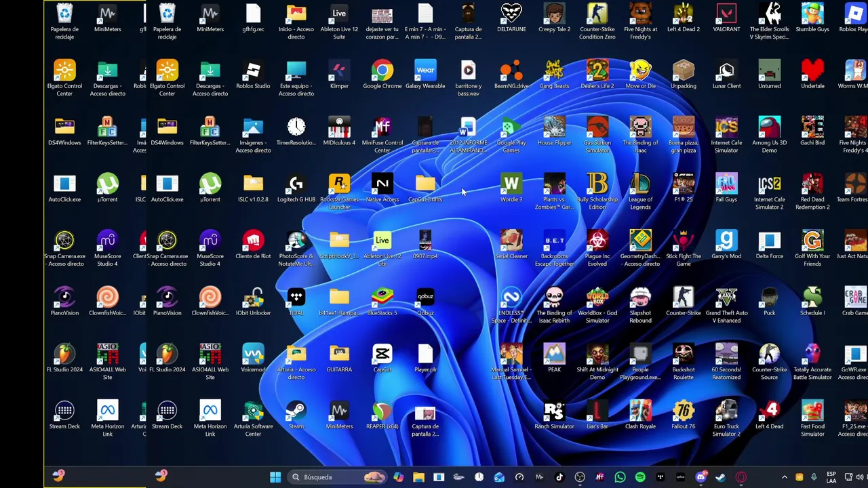Open Discord from the taskbar
868x488 pixels.
point(701,477)
